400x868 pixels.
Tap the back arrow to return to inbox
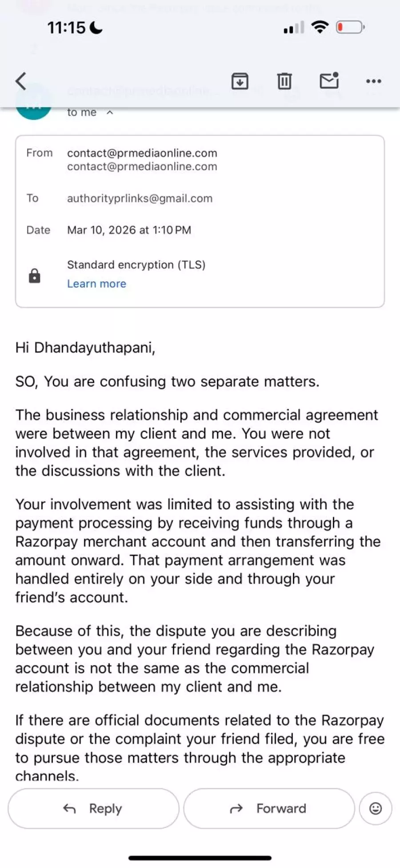(21, 81)
